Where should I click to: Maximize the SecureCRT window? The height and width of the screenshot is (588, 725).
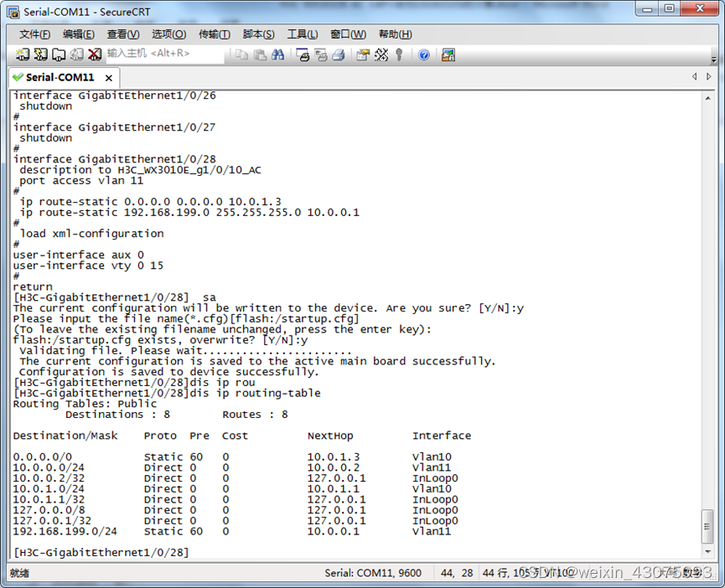669,9
